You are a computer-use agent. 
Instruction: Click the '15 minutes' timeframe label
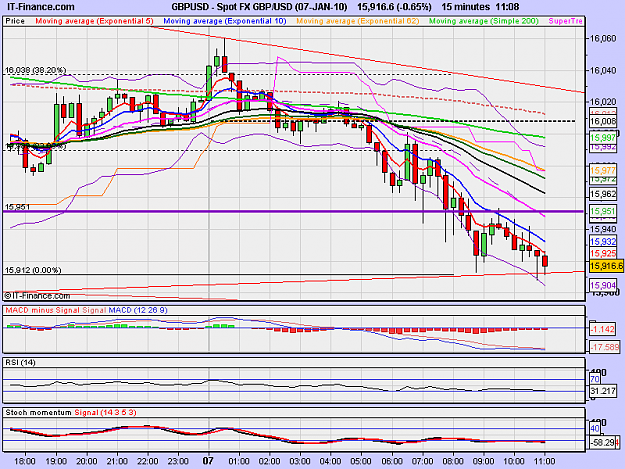point(465,7)
